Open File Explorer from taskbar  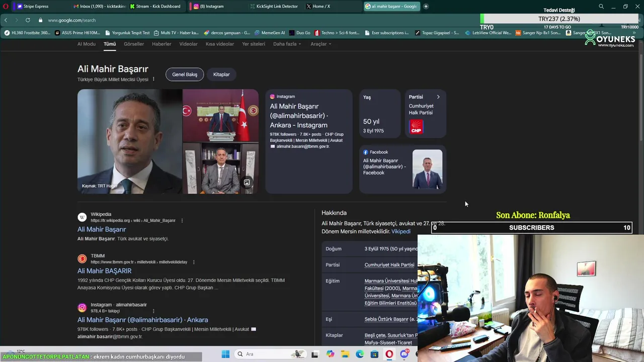point(345,354)
